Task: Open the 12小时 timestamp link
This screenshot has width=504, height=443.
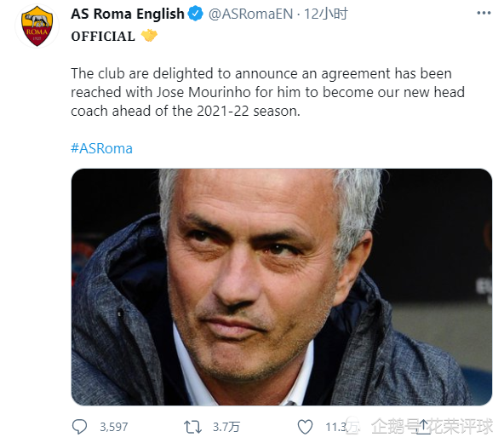Action: click(x=326, y=14)
